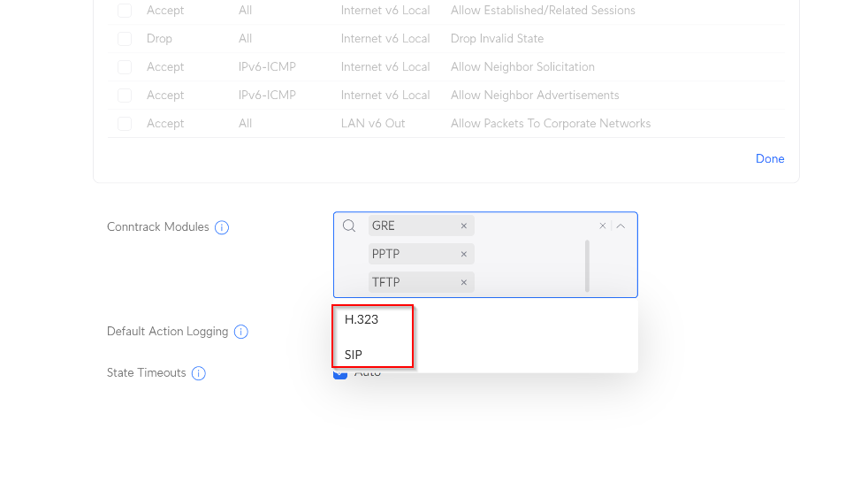Remove the TFTP module tag
The width and height of the screenshot is (868, 482).
pos(463,283)
